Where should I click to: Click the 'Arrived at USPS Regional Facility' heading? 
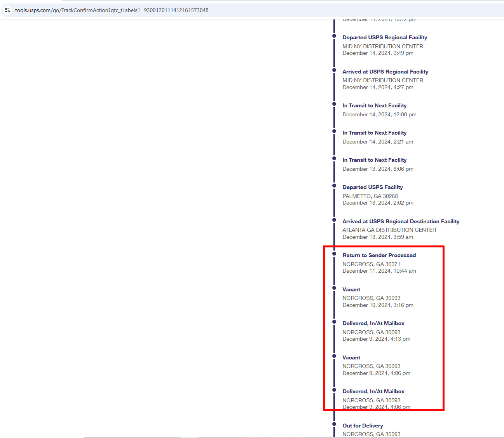tap(385, 72)
